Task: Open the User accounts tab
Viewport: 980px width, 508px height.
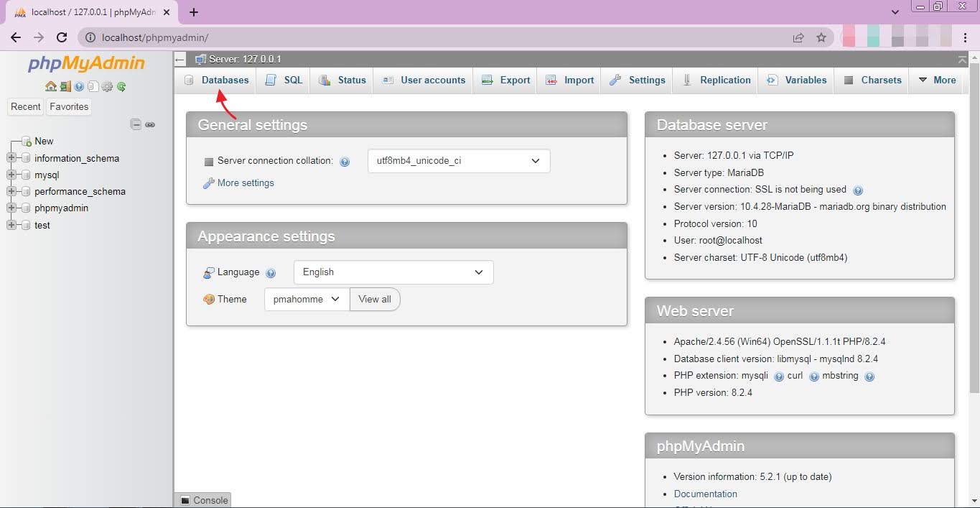Action: click(x=424, y=80)
